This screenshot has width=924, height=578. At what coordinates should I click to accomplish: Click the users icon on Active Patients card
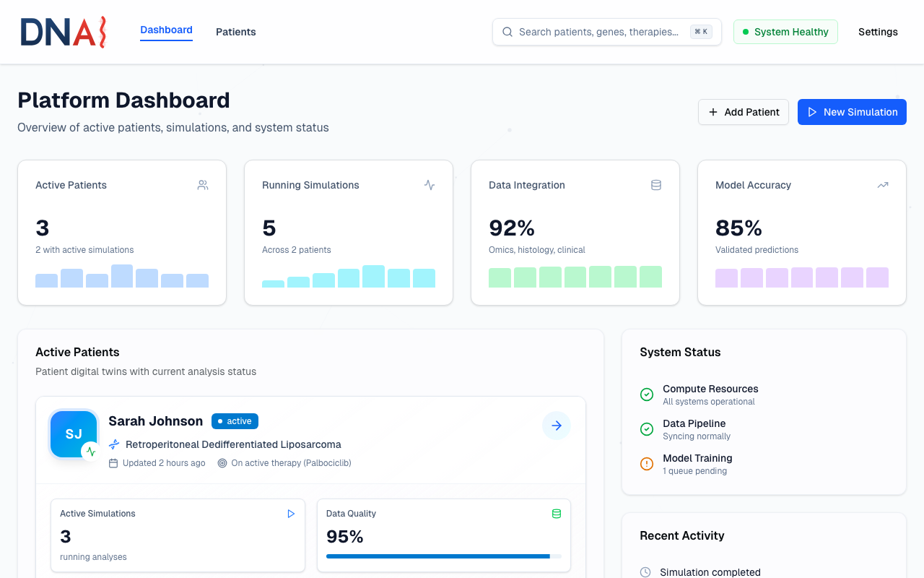[x=203, y=184]
